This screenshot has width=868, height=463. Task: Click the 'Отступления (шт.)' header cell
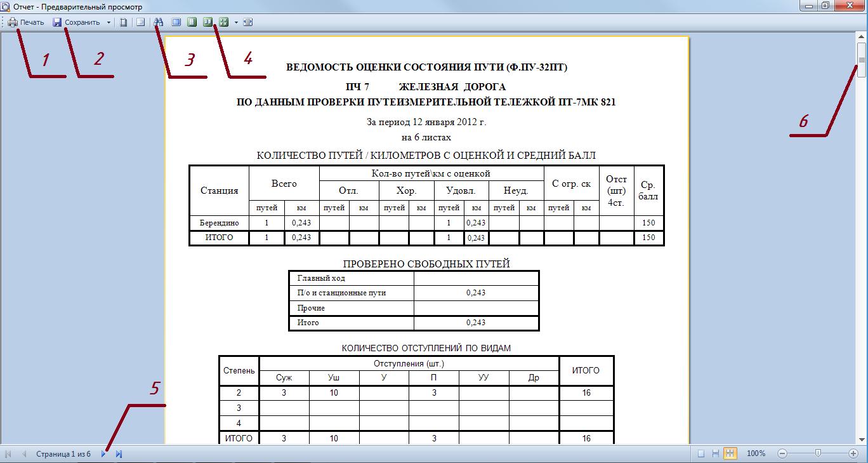pos(409,363)
